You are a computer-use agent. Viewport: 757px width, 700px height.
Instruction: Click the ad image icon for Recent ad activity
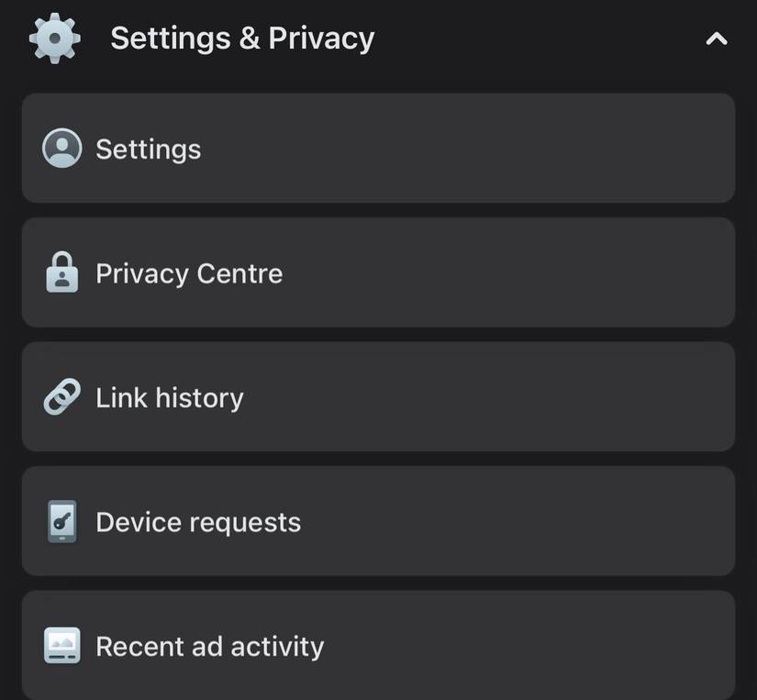point(62,646)
